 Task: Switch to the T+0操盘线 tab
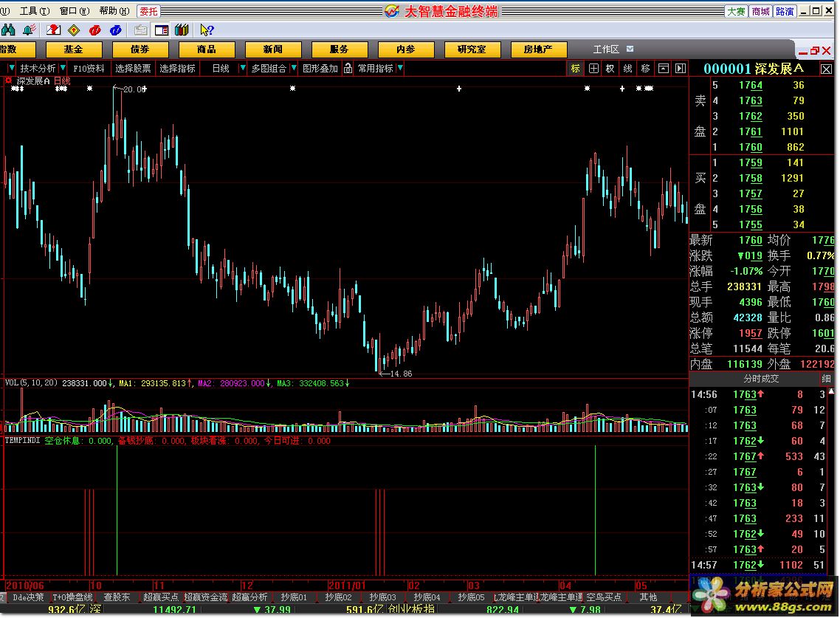(72, 597)
